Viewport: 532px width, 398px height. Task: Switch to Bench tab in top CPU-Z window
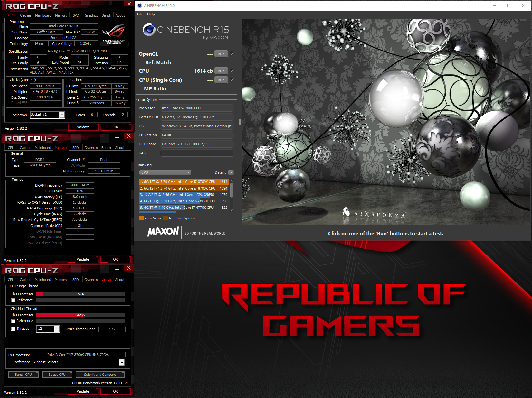107,15
